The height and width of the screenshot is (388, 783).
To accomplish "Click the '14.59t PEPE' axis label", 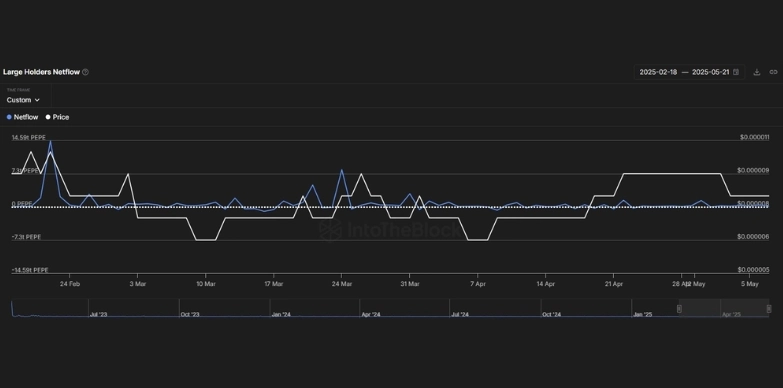I will [29, 137].
